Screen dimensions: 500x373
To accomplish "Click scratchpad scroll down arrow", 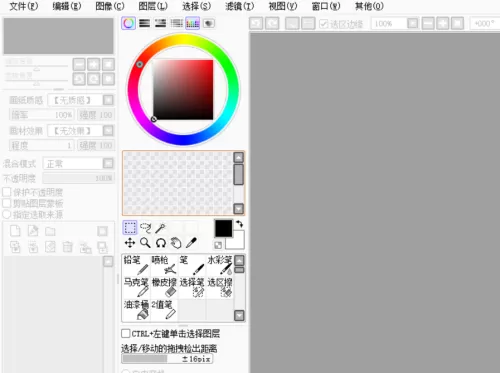I will (239, 209).
